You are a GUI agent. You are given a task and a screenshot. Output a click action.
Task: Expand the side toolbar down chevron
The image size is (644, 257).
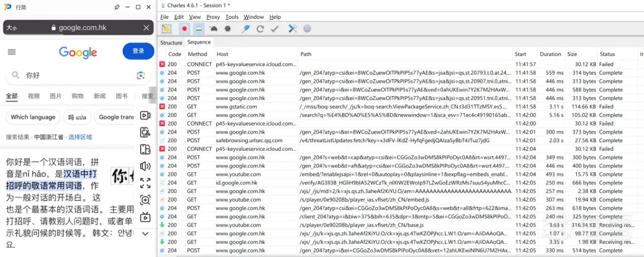[x=145, y=234]
